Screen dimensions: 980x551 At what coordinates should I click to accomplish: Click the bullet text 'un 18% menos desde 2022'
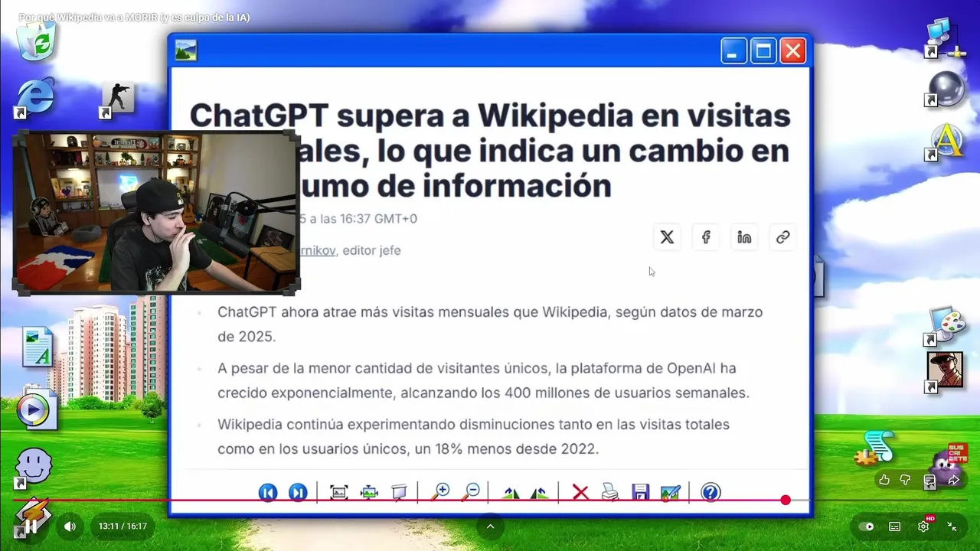coord(506,448)
